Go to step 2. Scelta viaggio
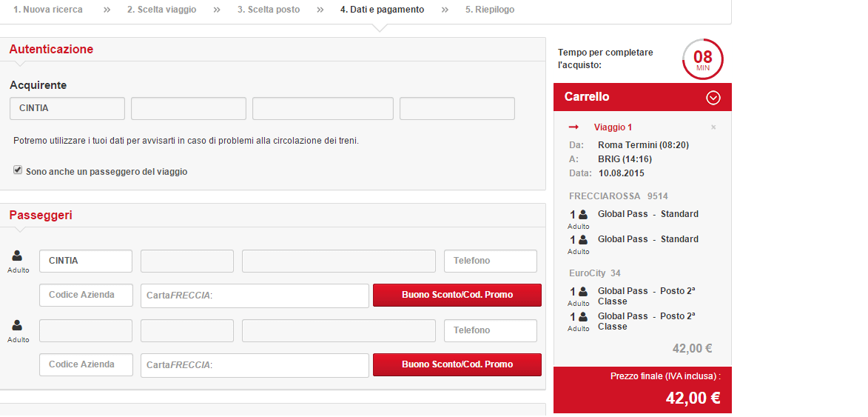The width and height of the screenshot is (868, 417). [161, 10]
